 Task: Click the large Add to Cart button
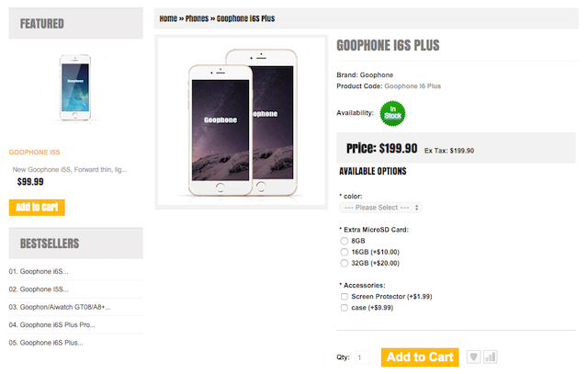(x=420, y=357)
